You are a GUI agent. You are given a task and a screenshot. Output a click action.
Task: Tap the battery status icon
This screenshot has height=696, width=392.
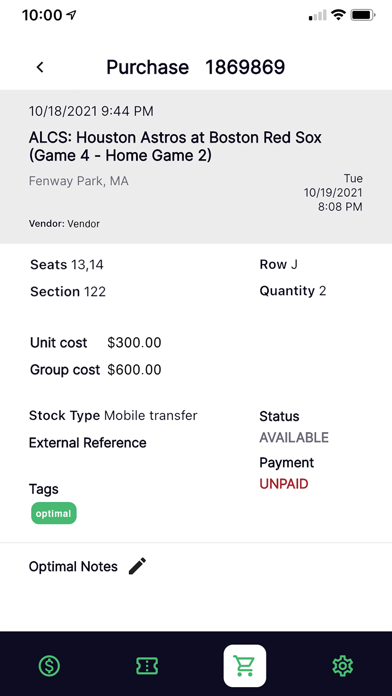point(363,16)
